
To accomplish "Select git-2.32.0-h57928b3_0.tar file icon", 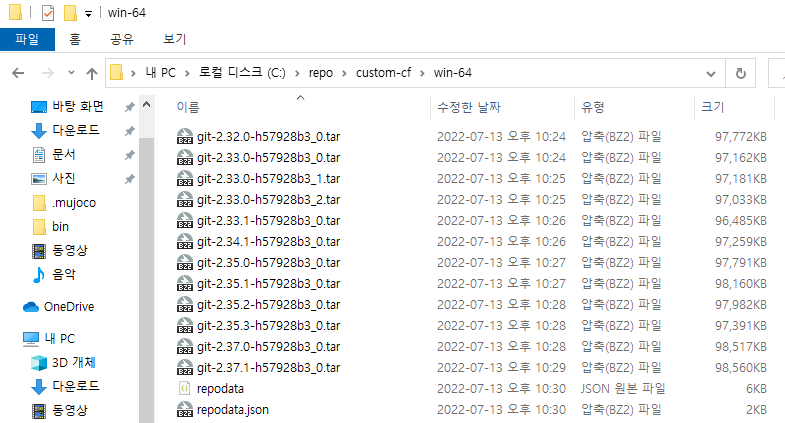I will (185, 136).
